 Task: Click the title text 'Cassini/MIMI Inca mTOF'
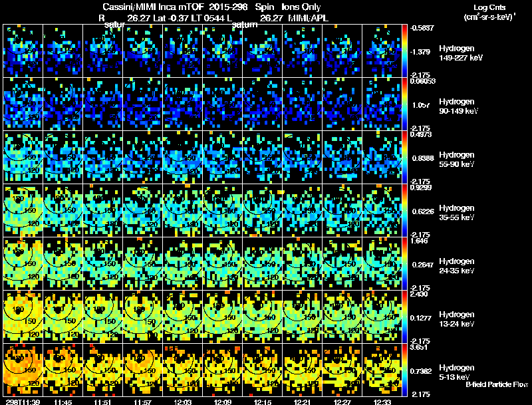point(153,7)
